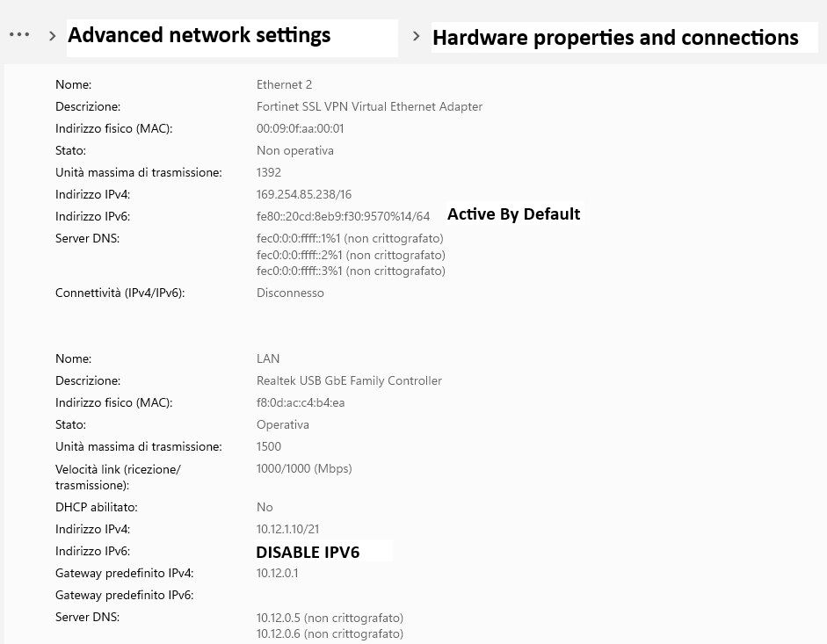Click the Ethernet 2 adapter name
This screenshot has height=644, width=827.
click(x=284, y=85)
